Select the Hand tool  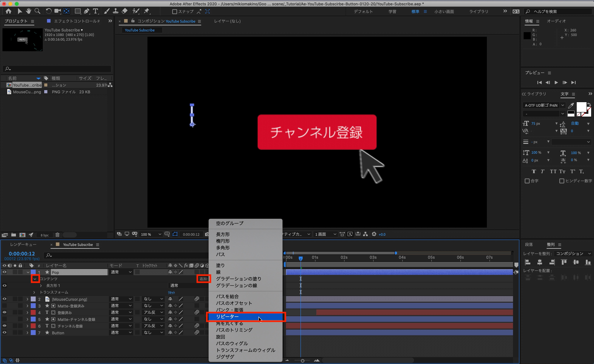(28, 11)
